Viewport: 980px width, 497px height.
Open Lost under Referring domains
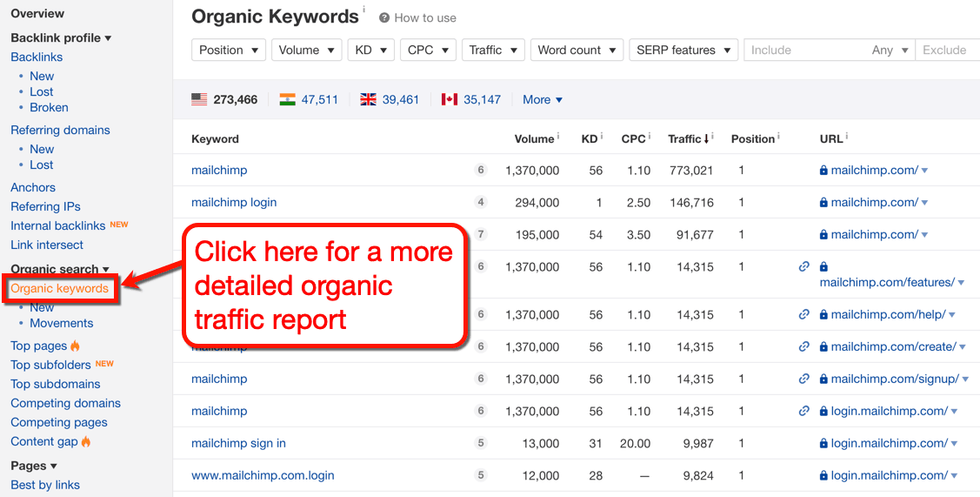(41, 165)
